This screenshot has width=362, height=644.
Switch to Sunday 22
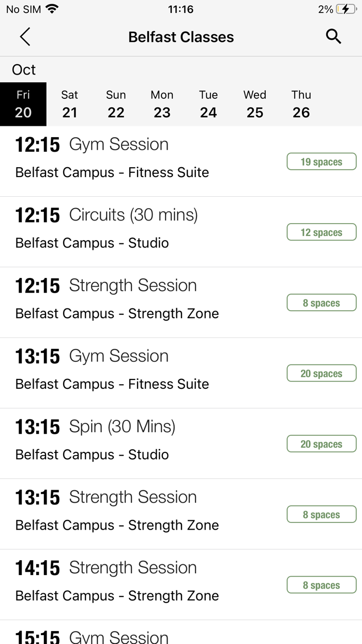pos(116,104)
